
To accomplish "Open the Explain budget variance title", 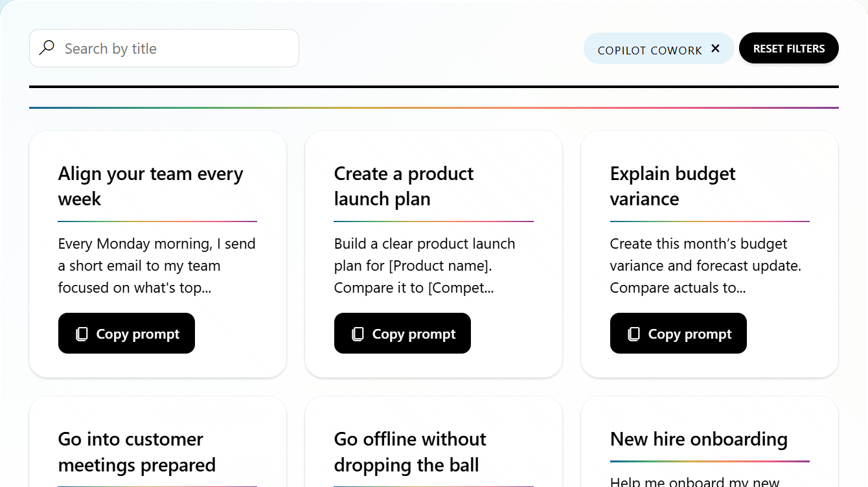I will [x=673, y=186].
